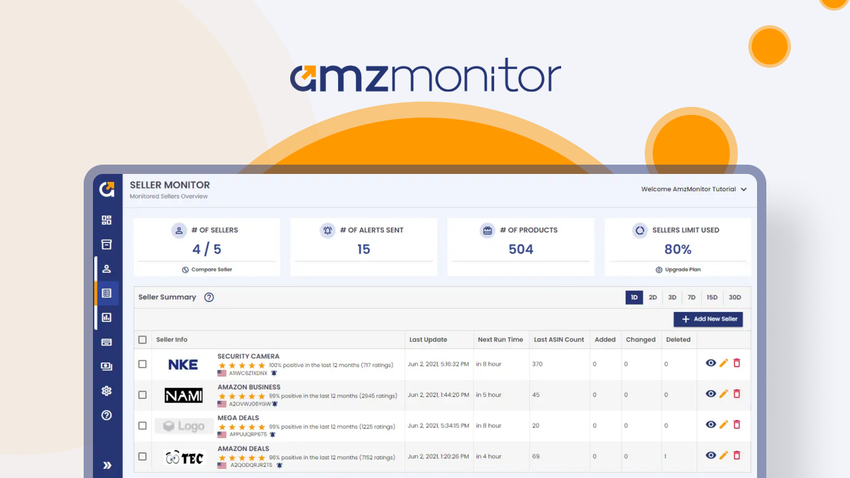Toggle the select-all sellers checkbox
This screenshot has width=850, height=478.
pyautogui.click(x=143, y=340)
